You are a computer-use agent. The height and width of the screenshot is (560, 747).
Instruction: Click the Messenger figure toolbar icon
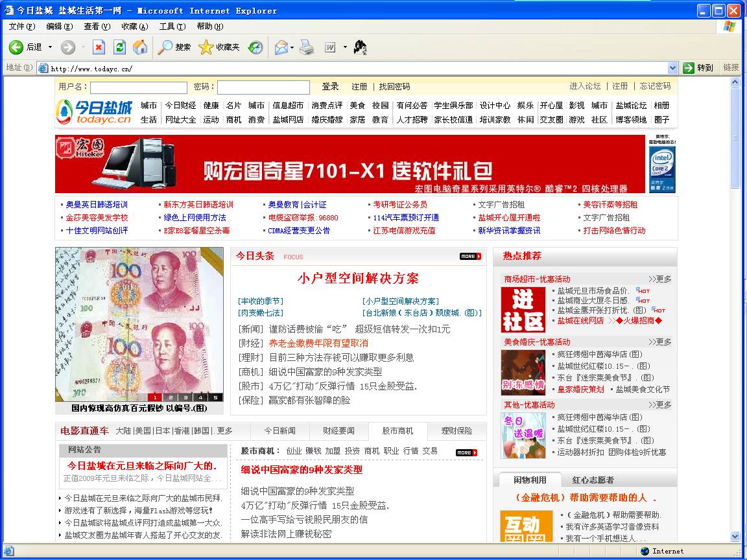click(360, 47)
